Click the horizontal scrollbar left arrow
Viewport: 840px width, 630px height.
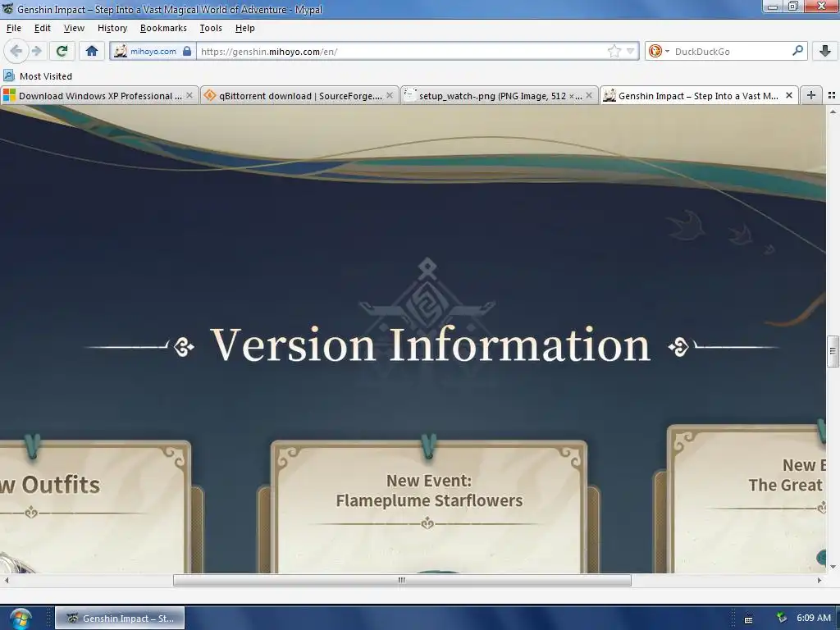[7, 580]
